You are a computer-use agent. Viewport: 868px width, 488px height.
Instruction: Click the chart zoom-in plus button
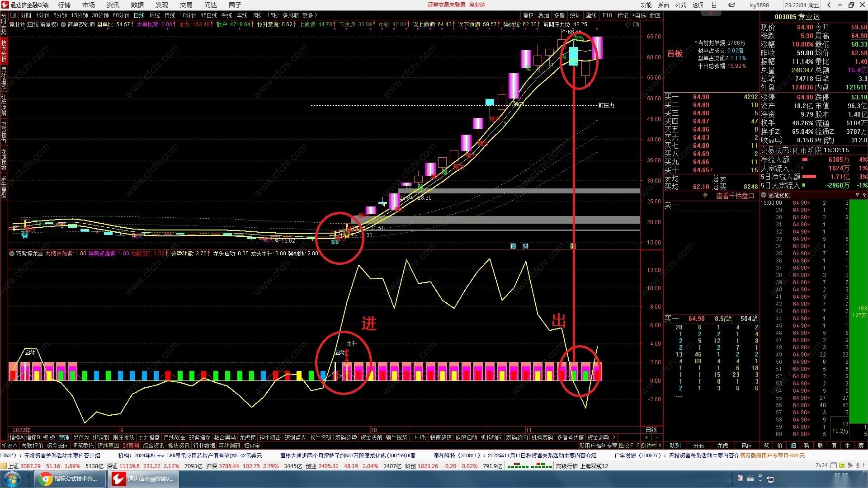coord(646,437)
